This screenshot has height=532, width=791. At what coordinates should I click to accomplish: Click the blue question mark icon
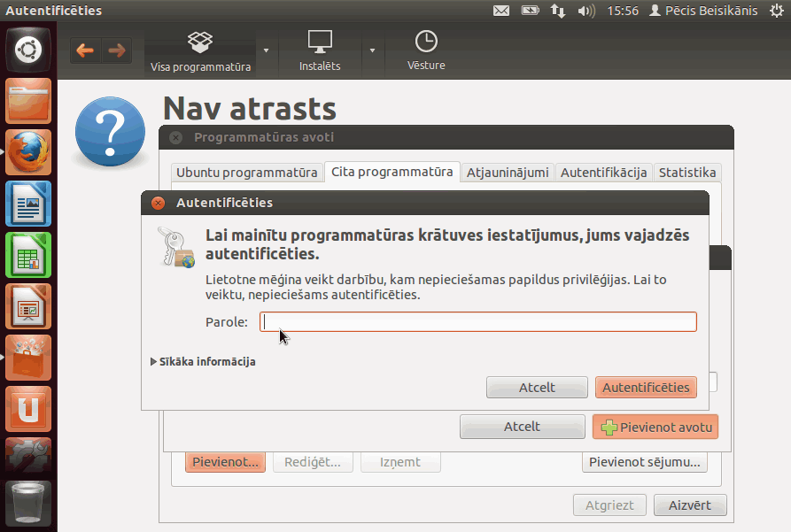(110, 132)
